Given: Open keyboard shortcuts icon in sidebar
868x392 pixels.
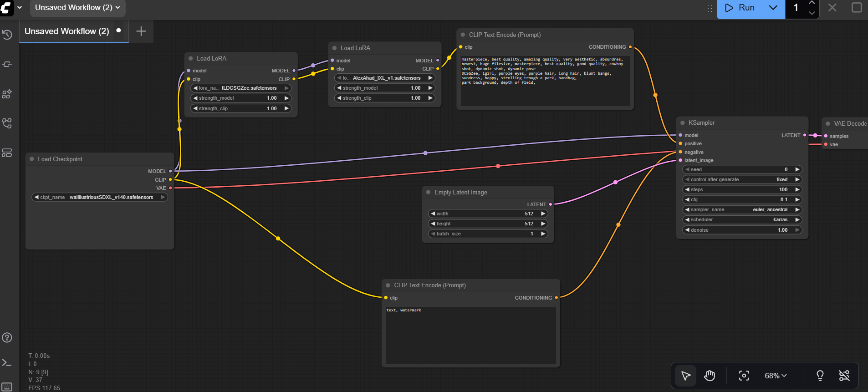Looking at the screenshot, I should point(7,387).
